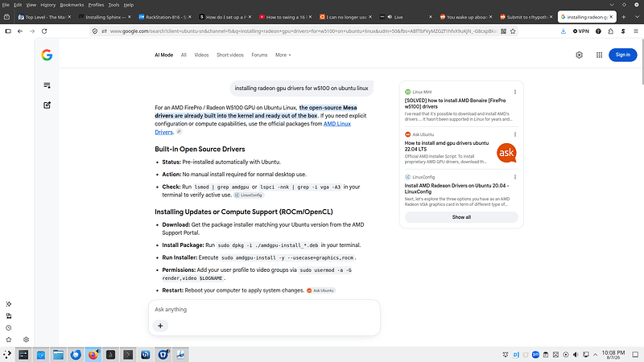Click the Google logo
644x362 pixels.
(x=47, y=55)
